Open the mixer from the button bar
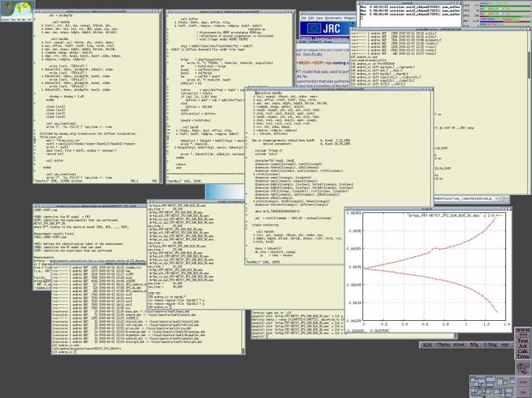532x398 pixels. tap(458, 345)
